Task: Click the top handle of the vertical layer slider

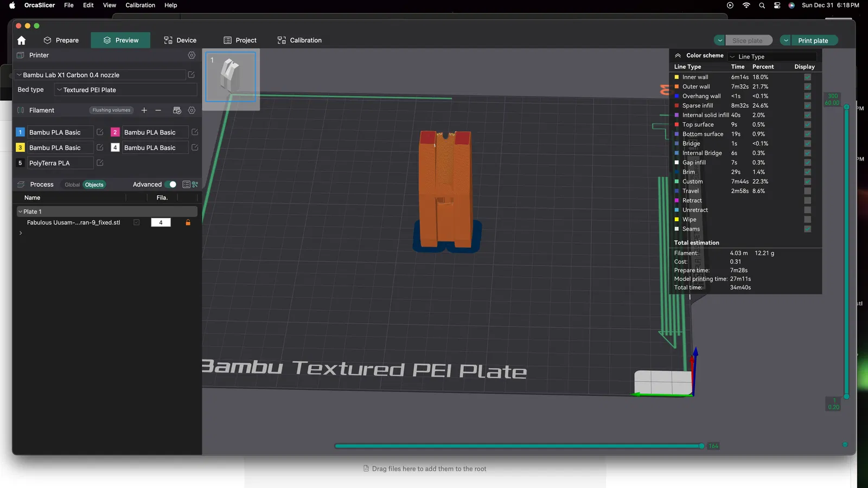Action: [846, 107]
